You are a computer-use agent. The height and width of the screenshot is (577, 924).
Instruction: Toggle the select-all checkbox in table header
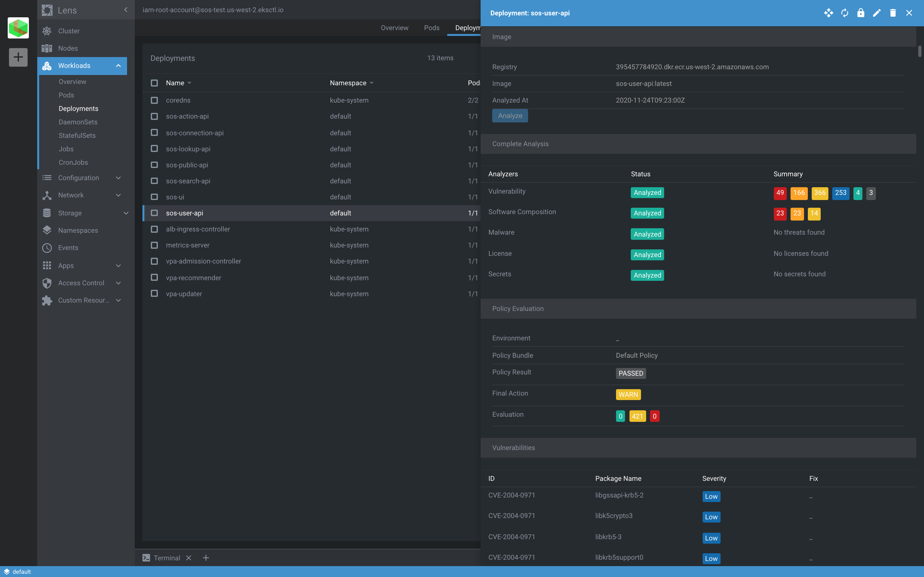click(154, 83)
